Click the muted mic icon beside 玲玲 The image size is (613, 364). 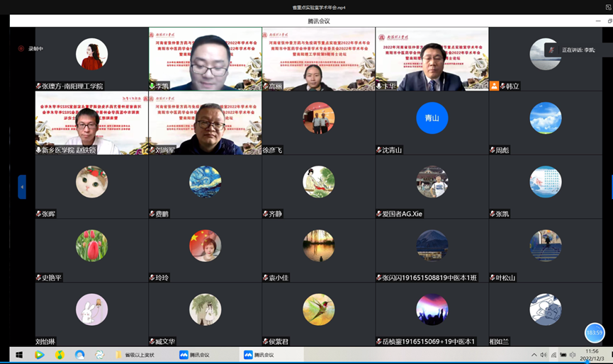click(152, 278)
